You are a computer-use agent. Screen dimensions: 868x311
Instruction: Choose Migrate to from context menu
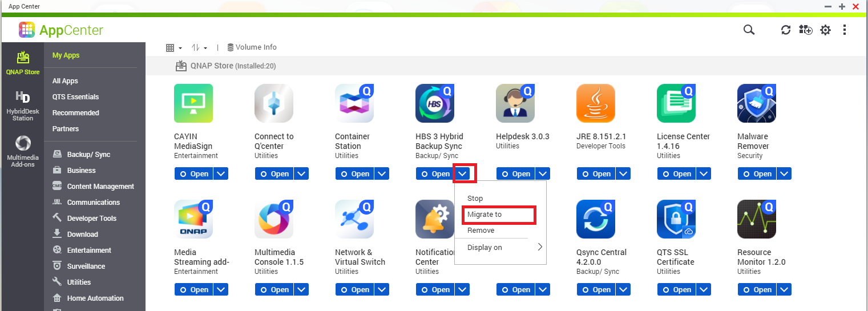485,215
